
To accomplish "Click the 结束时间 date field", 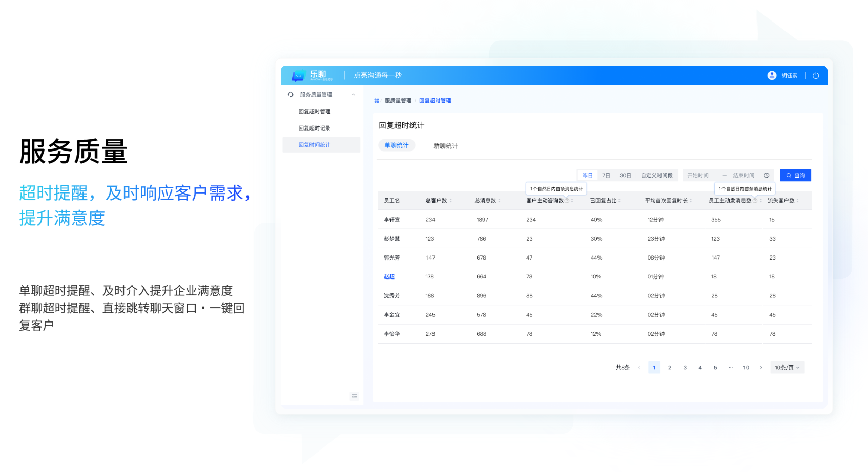I will pyautogui.click(x=743, y=176).
